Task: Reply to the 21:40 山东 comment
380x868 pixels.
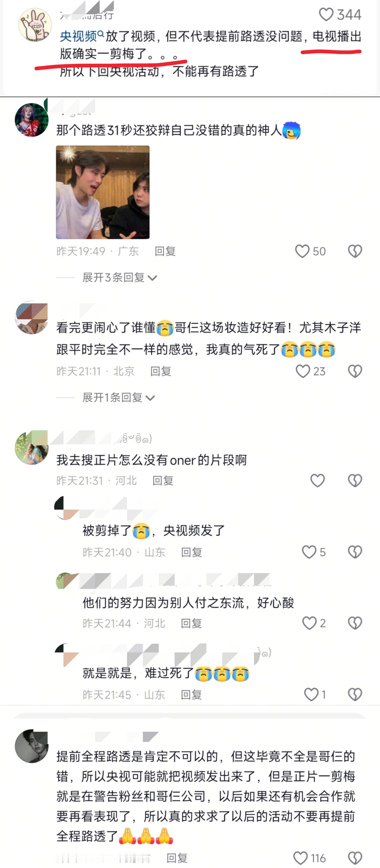Action: tap(191, 552)
